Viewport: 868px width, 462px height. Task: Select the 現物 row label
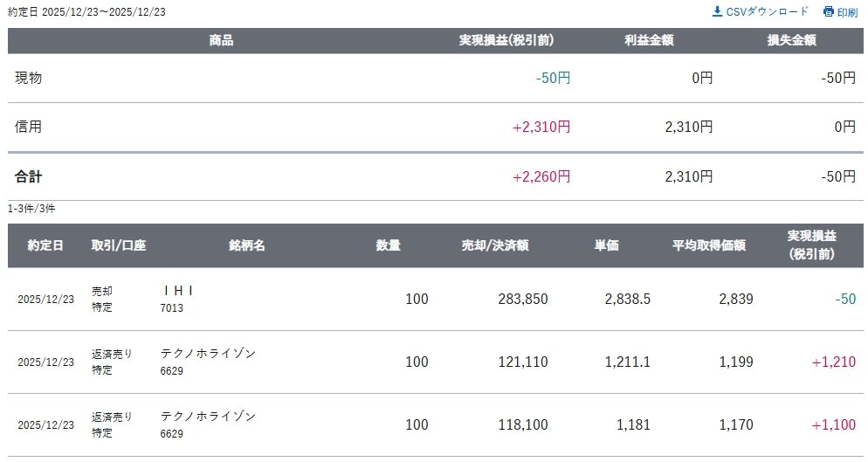point(28,78)
